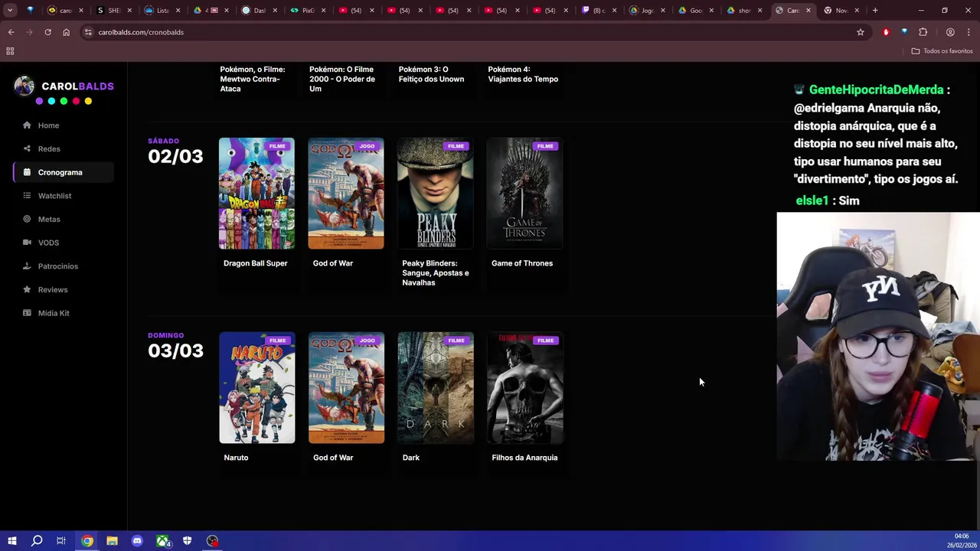Open Discord from the taskbar
The image size is (980, 551).
[x=137, y=541]
